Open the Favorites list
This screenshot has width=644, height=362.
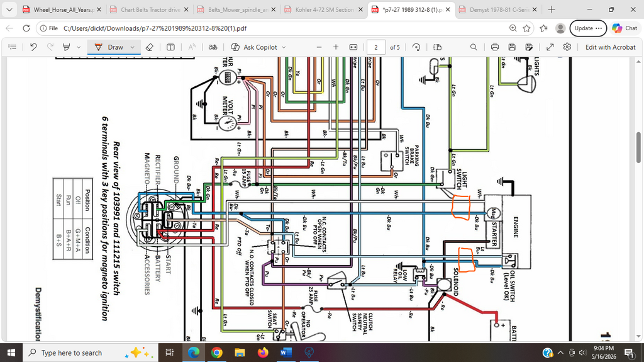[x=543, y=28]
